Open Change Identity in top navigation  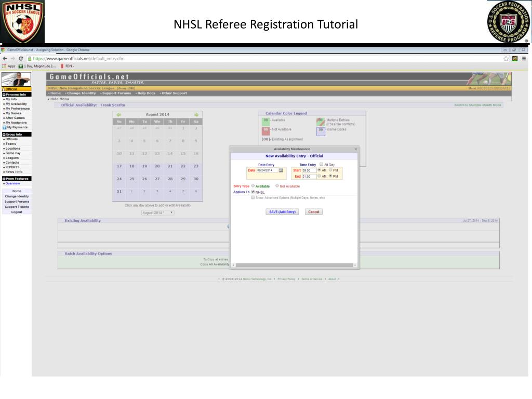click(x=81, y=93)
